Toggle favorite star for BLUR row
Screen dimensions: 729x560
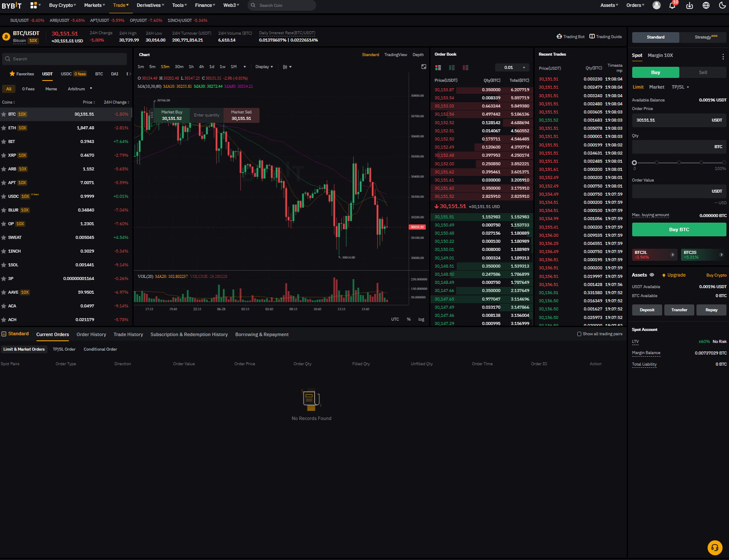pos(4,210)
